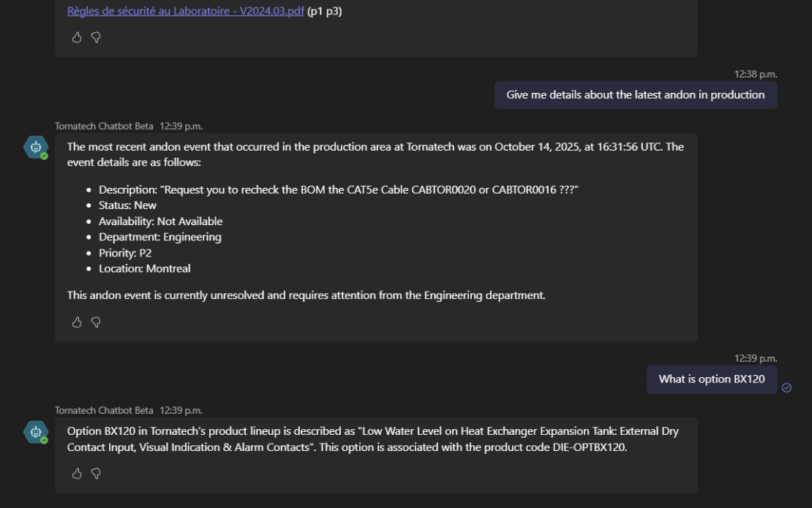Like the safety rules PDF response
Screen dimensions: 812x508
coord(77,37)
